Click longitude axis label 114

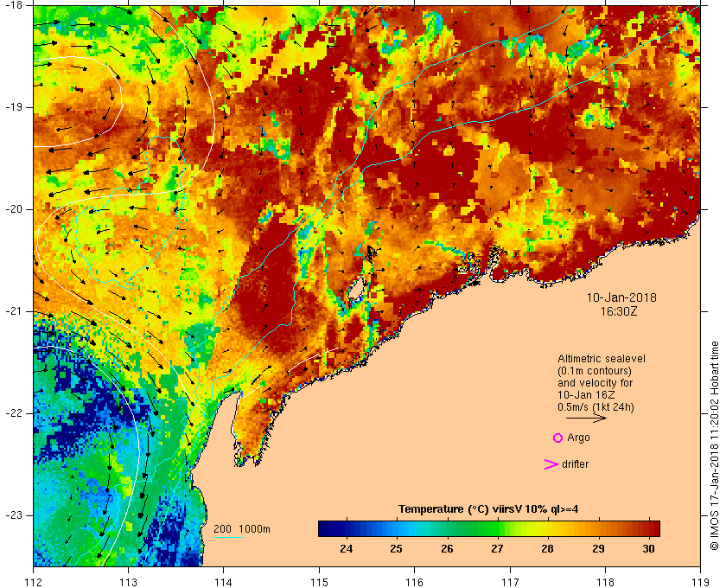[x=224, y=582]
